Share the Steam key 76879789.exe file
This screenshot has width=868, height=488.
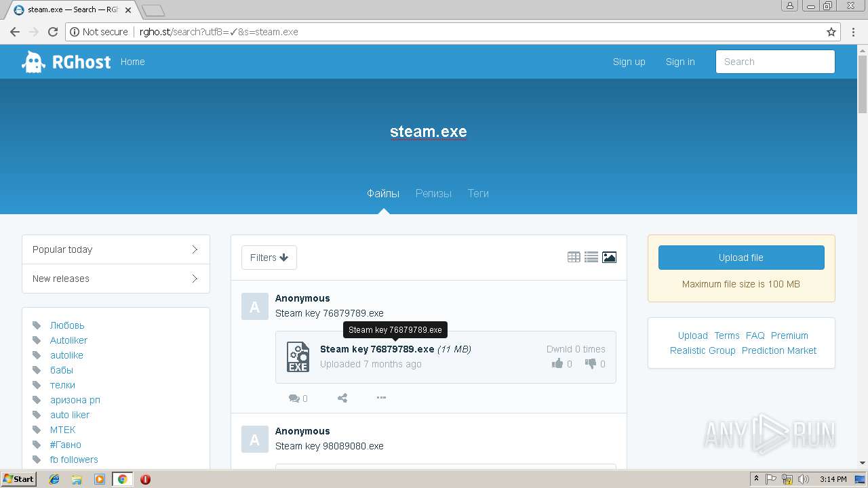pos(342,399)
